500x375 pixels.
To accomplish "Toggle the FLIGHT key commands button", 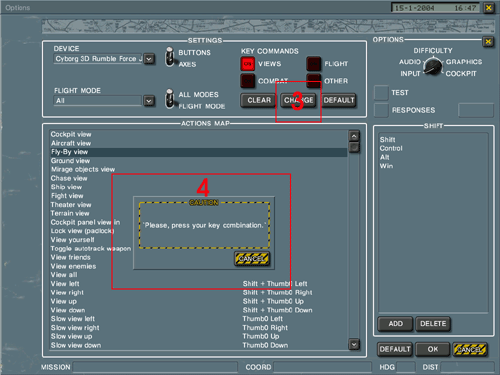I will pyautogui.click(x=313, y=64).
